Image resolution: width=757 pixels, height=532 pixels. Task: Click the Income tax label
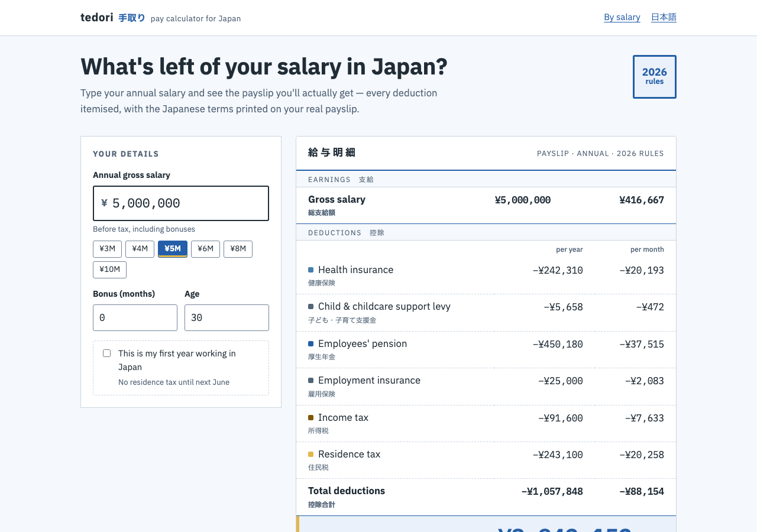pyautogui.click(x=343, y=417)
